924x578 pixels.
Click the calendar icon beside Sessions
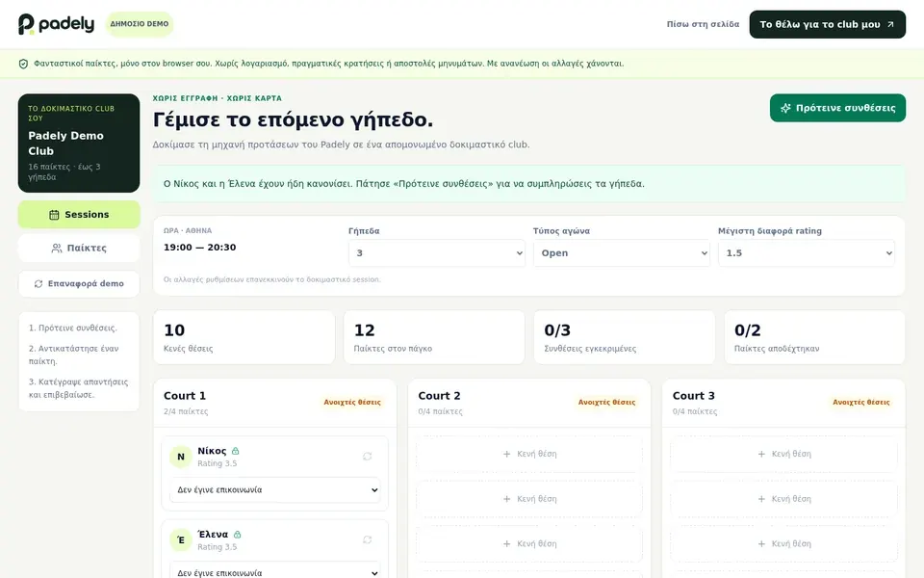click(54, 215)
